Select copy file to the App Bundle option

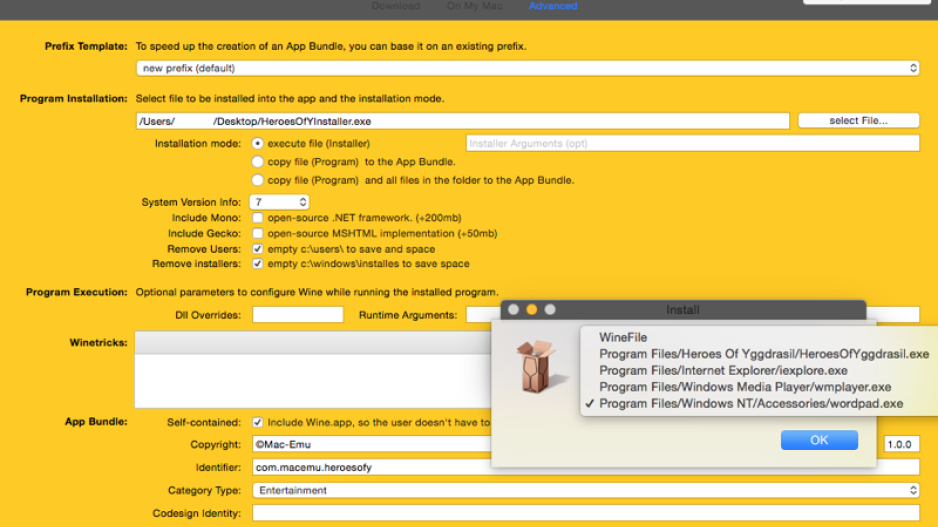[258, 162]
